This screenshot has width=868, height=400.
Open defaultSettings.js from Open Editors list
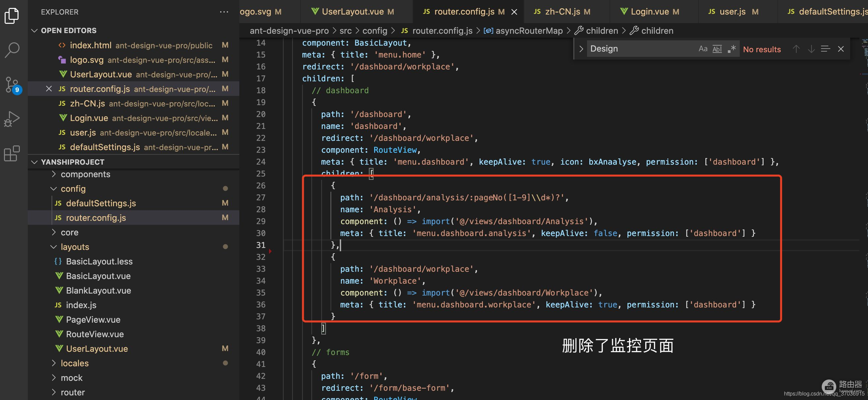pos(134,146)
